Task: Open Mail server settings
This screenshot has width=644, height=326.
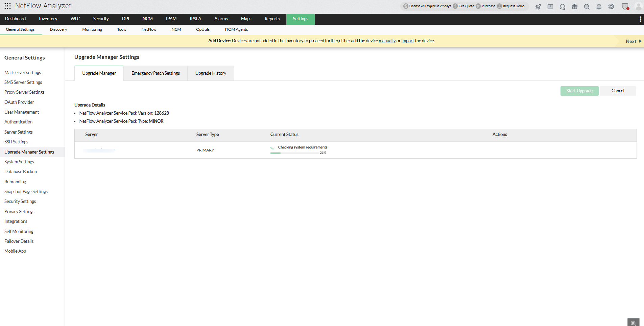Action: pyautogui.click(x=23, y=72)
